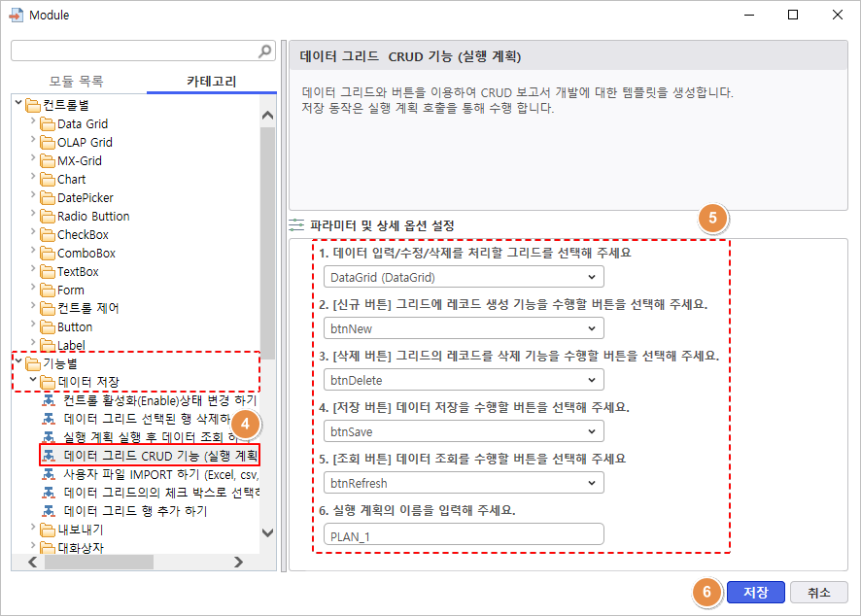Click the Form folder icon
Viewport: 861px width, 616px height.
pyautogui.click(x=48, y=290)
